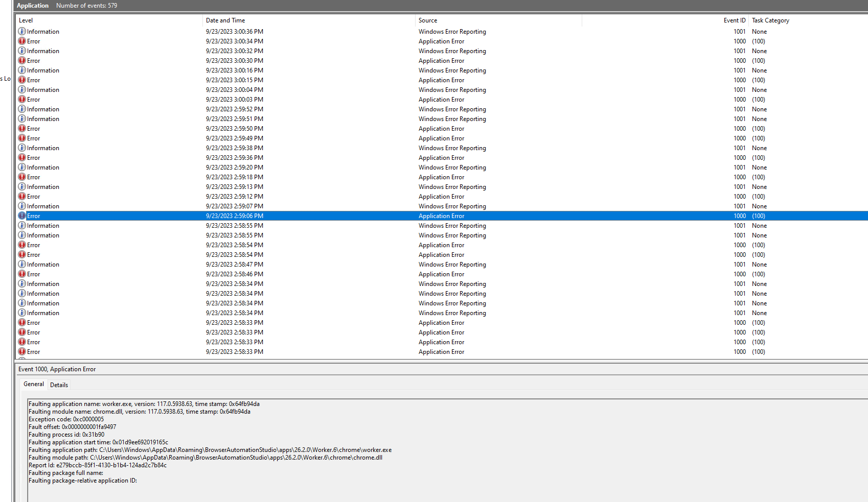Switch to the Details tab

point(59,385)
